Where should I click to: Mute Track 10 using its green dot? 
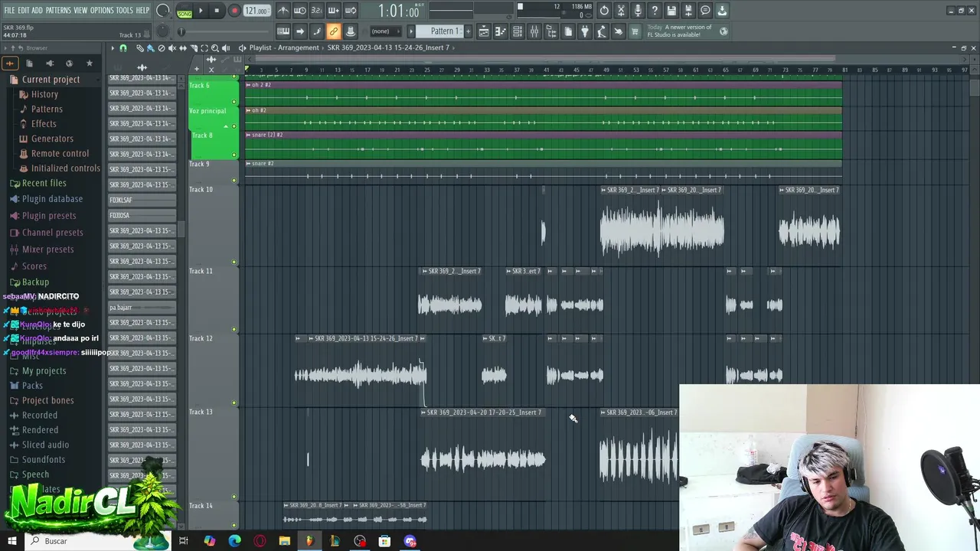[234, 262]
